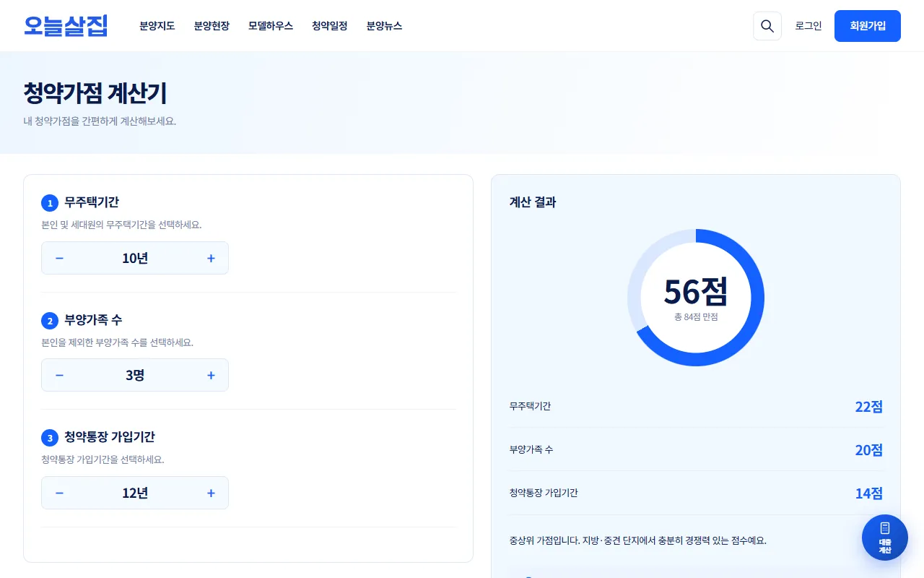
Task: Open the floating 대출계산 calculator button
Action: pos(885,538)
